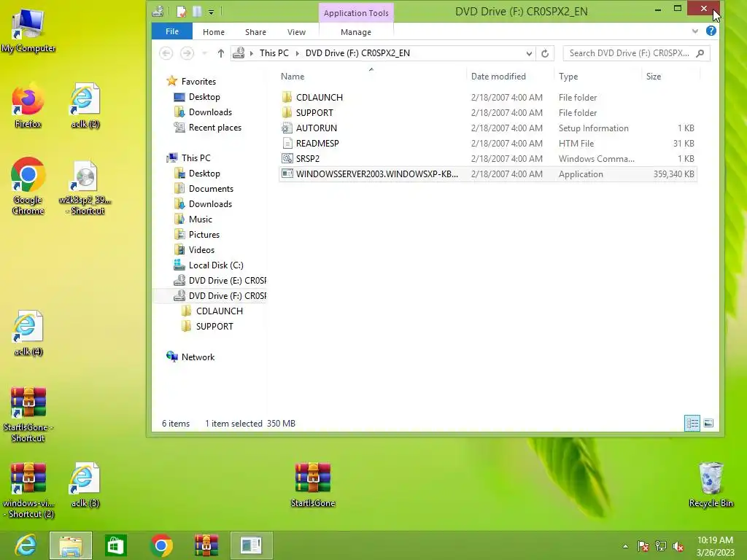The width and height of the screenshot is (747, 560).
Task: Sort files by Date modified column
Action: pos(498,76)
